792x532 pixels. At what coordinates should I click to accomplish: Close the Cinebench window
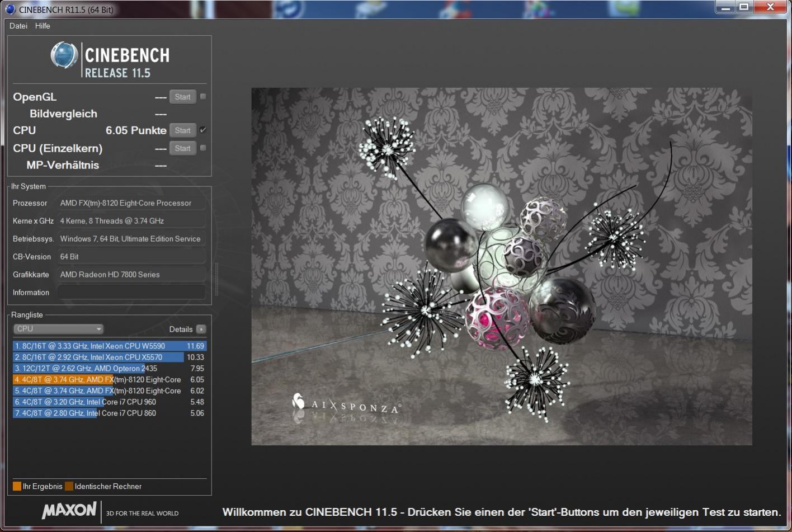pyautogui.click(x=770, y=7)
